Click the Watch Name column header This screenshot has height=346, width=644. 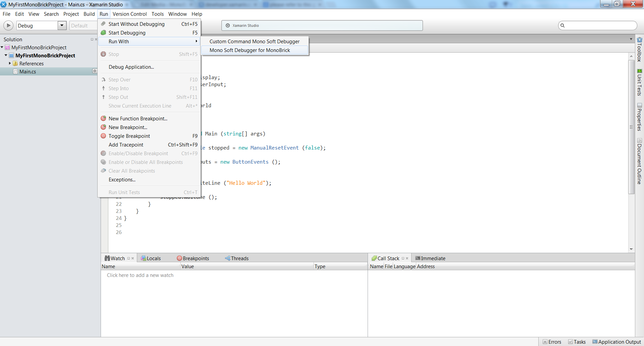point(141,266)
